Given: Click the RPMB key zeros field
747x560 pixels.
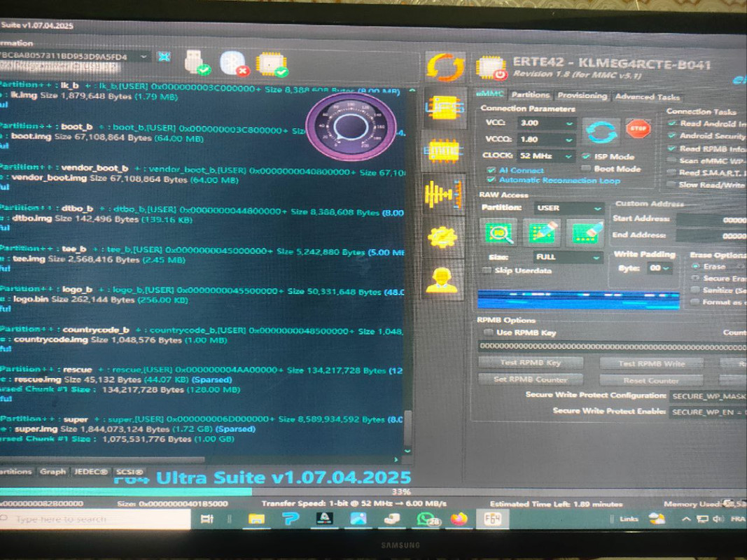Looking at the screenshot, I should (x=612, y=347).
